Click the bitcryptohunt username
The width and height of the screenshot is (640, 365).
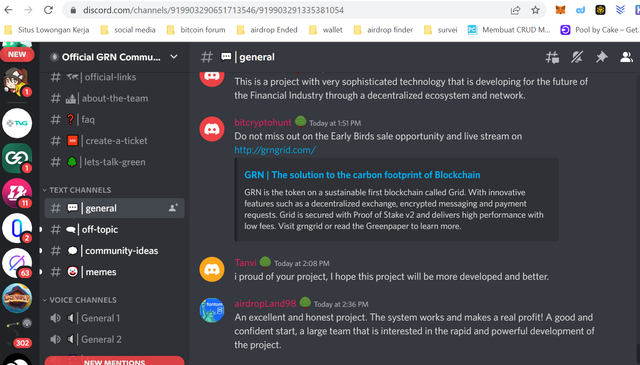[x=263, y=122]
